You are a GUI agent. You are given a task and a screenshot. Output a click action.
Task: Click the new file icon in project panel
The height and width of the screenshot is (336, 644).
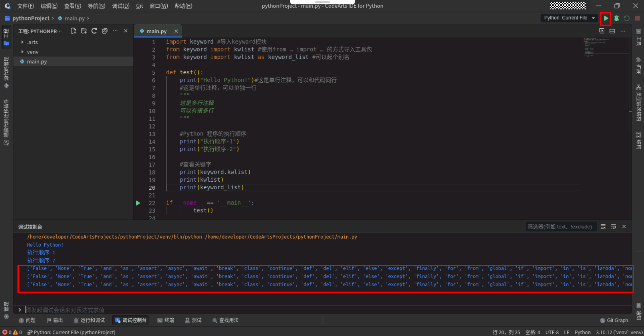73,31
